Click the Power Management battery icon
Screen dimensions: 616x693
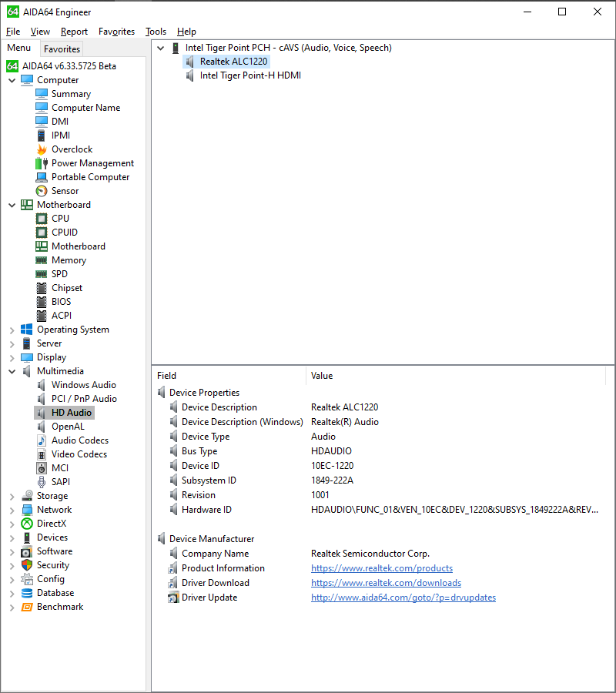point(42,163)
